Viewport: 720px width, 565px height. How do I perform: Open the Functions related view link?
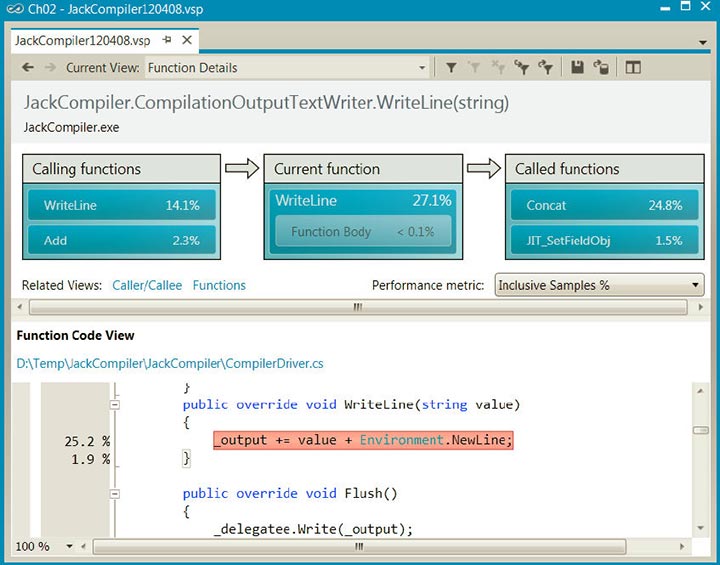click(219, 285)
